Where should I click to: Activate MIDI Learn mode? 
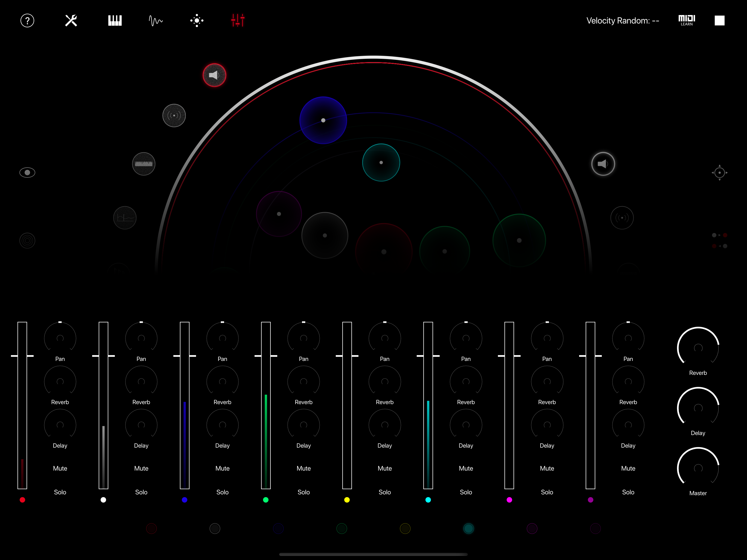[687, 20]
